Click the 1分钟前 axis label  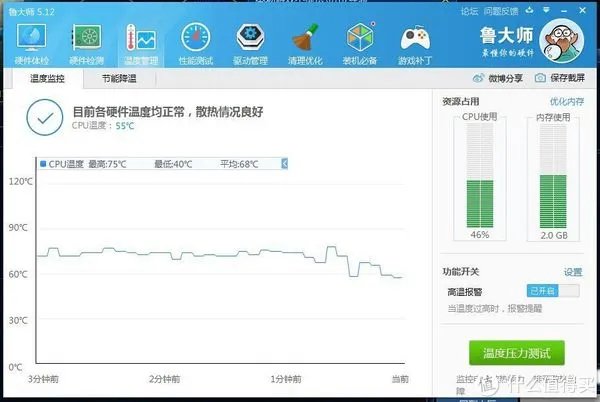pos(286,379)
